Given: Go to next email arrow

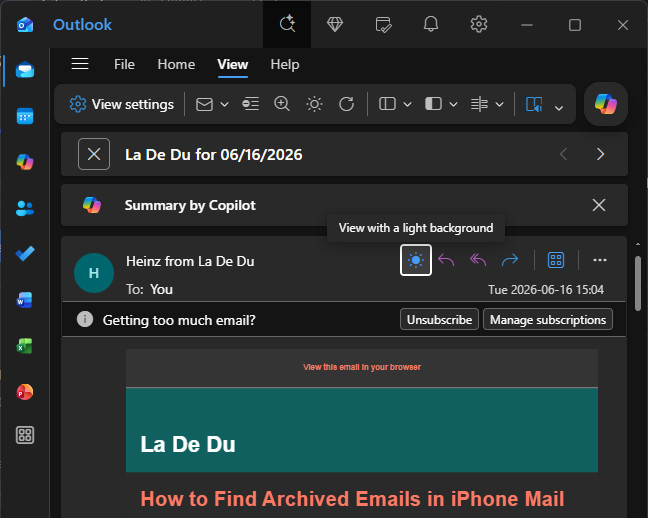Looking at the screenshot, I should 600,154.
